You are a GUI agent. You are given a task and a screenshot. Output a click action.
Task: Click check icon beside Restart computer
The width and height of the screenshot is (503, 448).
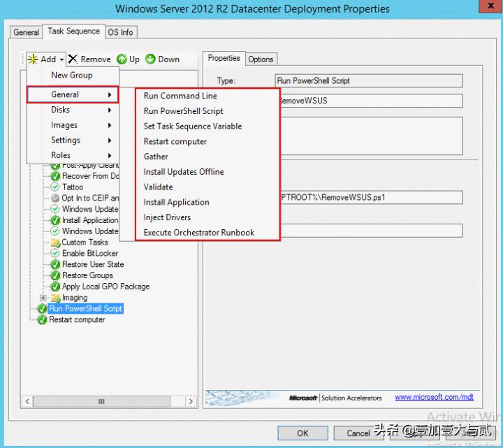point(42,320)
